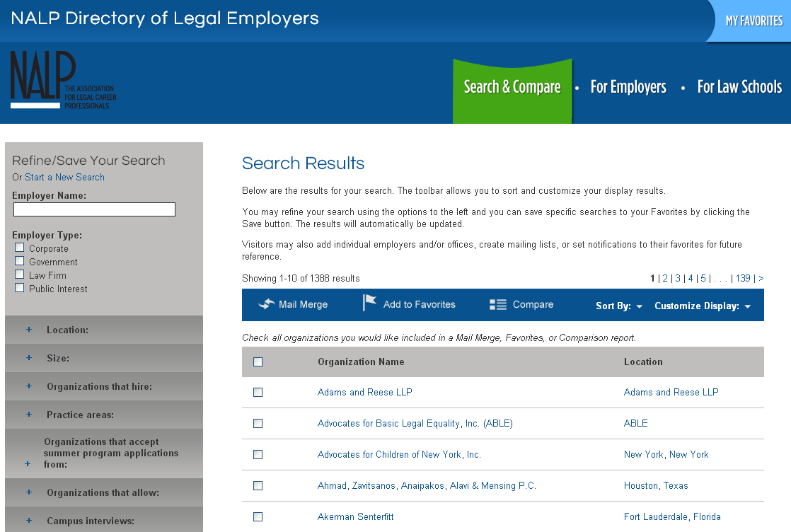Click the Mail Merge button
791x532 pixels.
[293, 304]
